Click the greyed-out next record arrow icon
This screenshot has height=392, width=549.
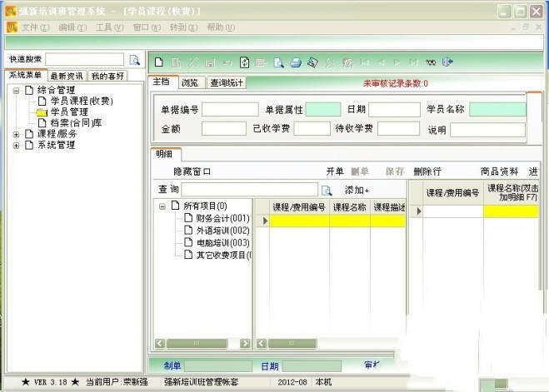pos(397,62)
